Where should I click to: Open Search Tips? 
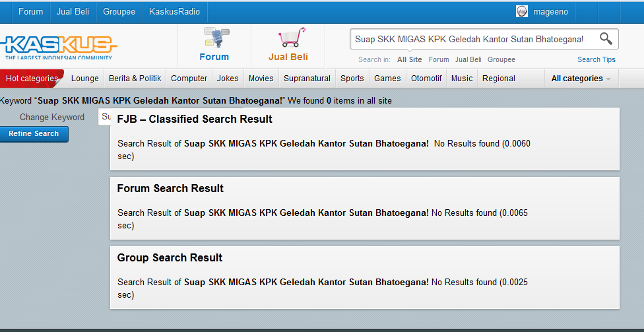(x=596, y=59)
